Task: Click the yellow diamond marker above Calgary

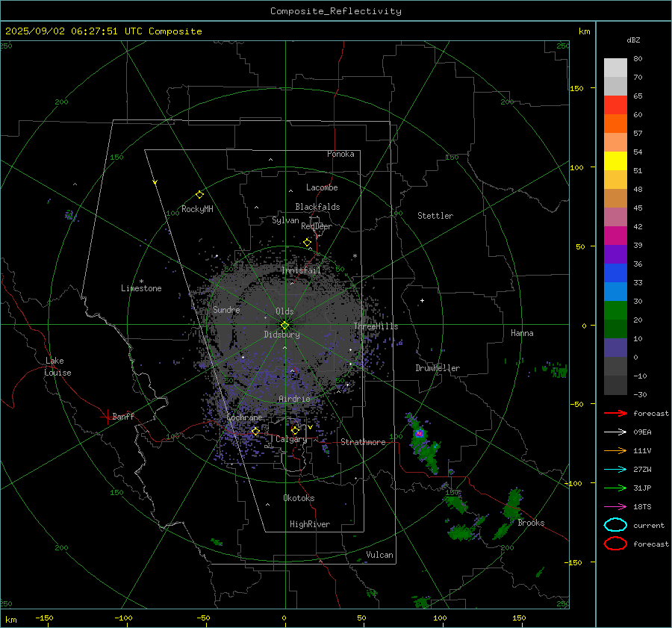Action: click(295, 430)
